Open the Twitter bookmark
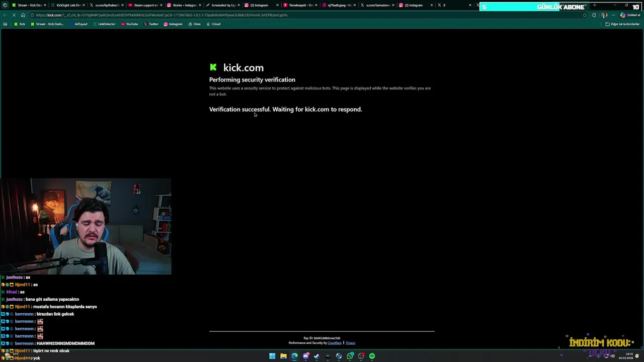644x362 pixels. pyautogui.click(x=151, y=24)
